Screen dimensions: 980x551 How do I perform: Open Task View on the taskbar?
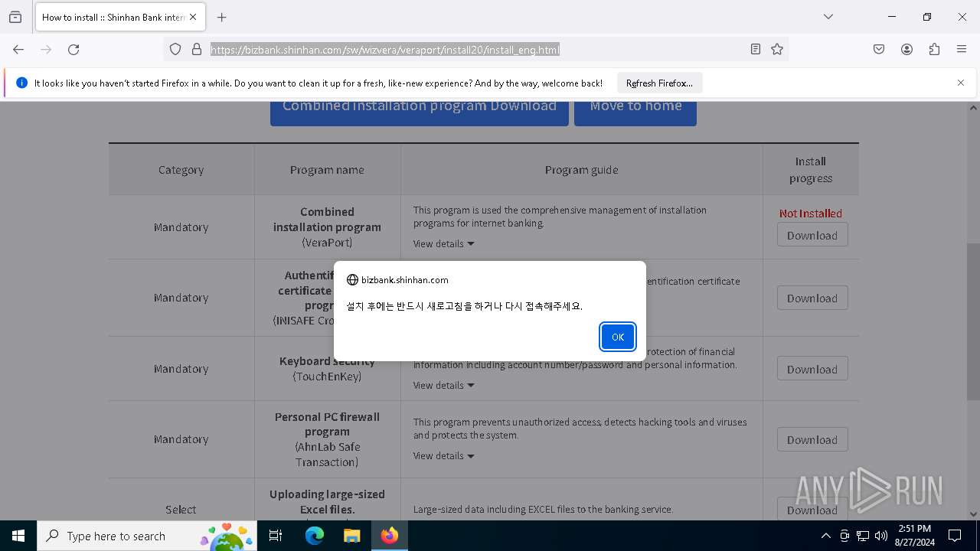tap(276, 536)
